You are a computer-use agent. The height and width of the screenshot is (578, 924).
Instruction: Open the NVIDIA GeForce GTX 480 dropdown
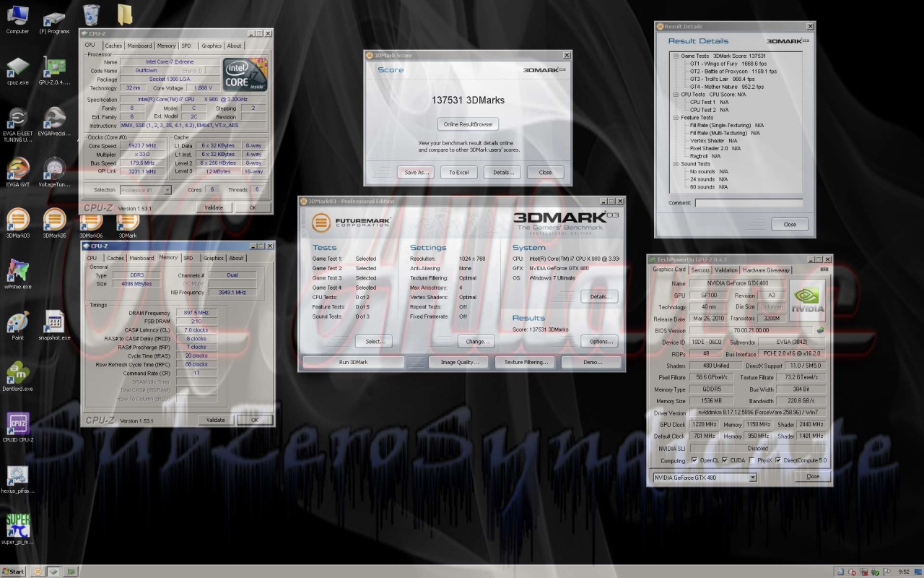753,478
